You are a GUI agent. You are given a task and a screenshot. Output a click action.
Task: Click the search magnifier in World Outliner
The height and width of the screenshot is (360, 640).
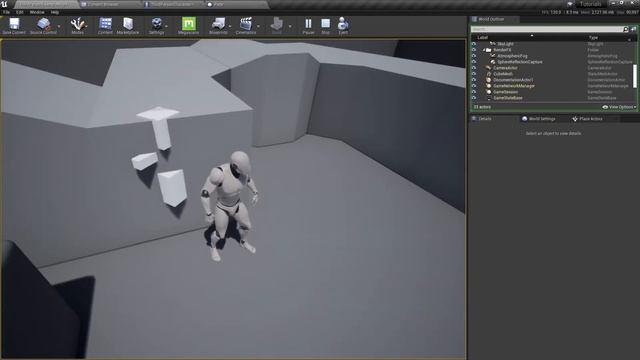626,29
